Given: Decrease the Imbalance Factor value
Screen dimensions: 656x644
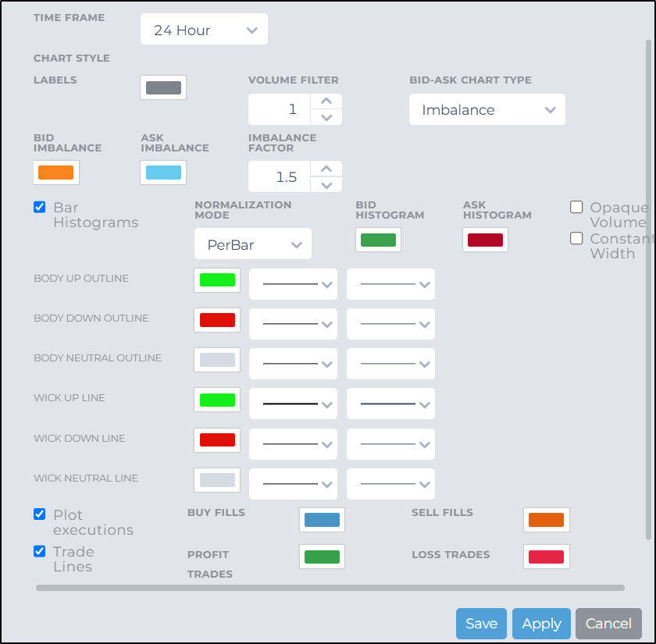Looking at the screenshot, I should click(326, 185).
